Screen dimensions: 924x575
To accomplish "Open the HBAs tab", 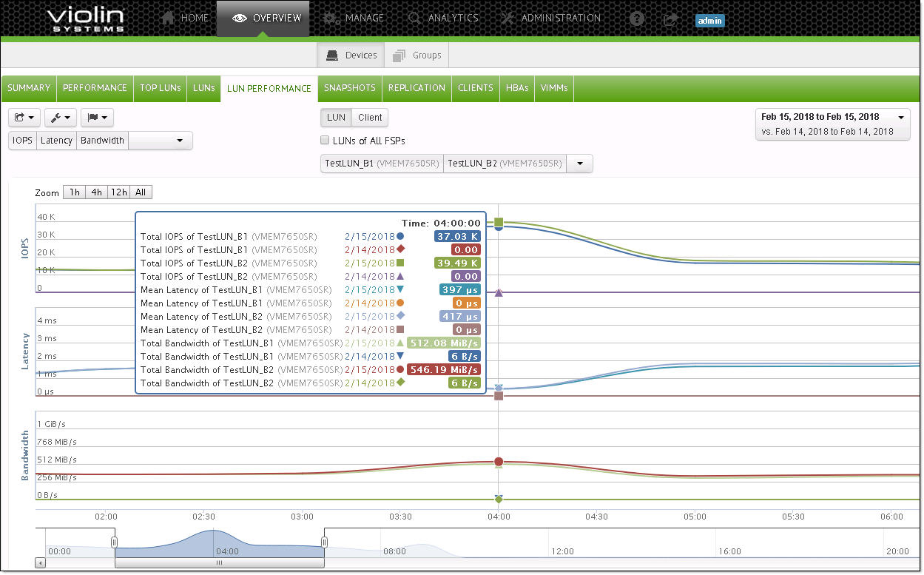I will [517, 88].
